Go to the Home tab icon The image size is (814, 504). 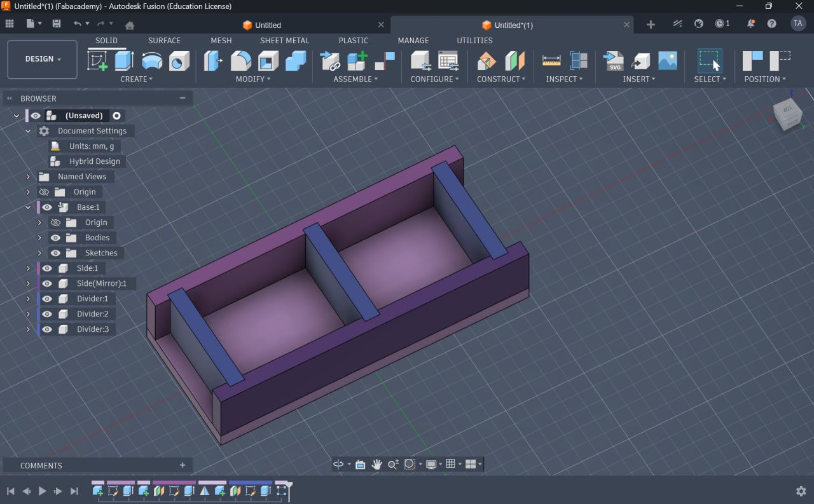point(130,25)
